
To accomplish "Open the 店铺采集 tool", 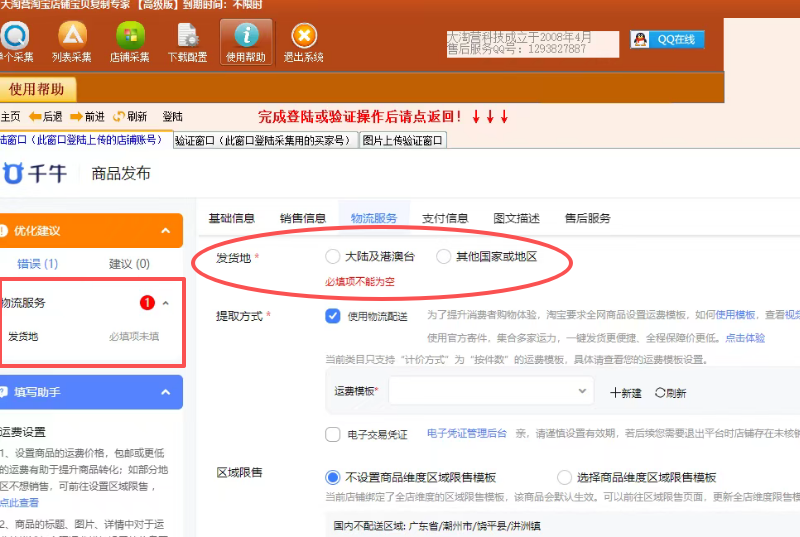I will [129, 38].
